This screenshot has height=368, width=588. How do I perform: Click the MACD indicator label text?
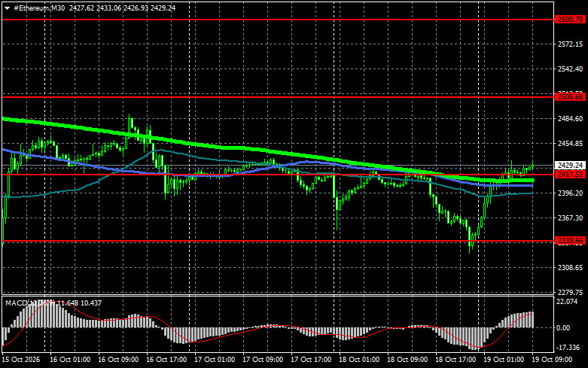53,303
